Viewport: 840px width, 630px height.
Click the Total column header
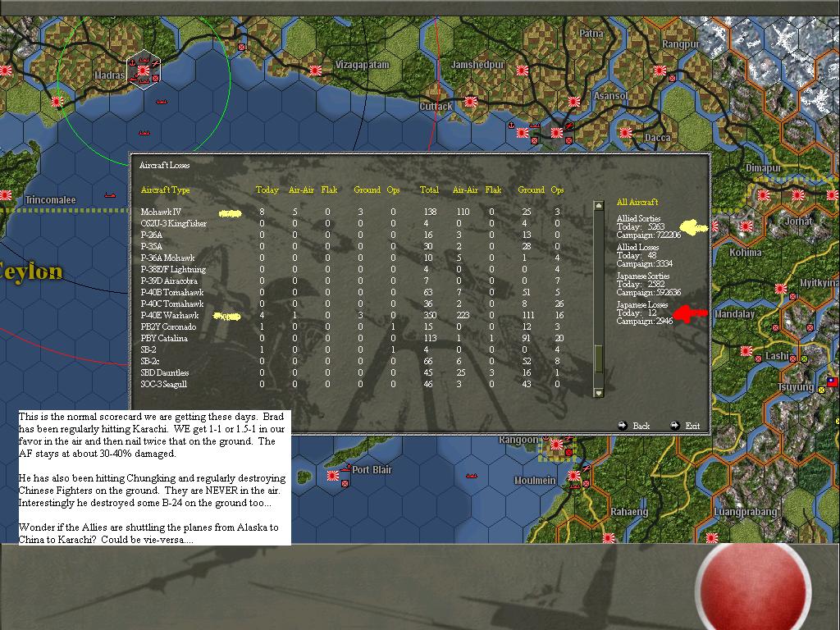click(x=429, y=189)
